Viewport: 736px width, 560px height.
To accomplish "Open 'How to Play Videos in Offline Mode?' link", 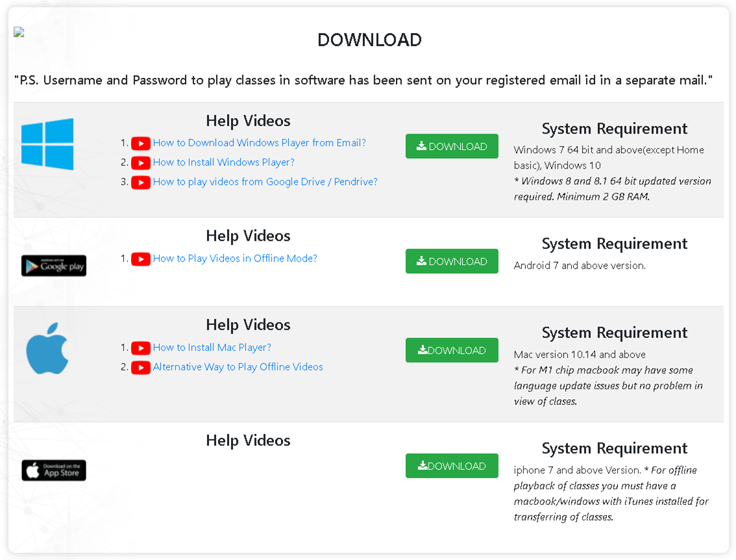I will tap(235, 259).
